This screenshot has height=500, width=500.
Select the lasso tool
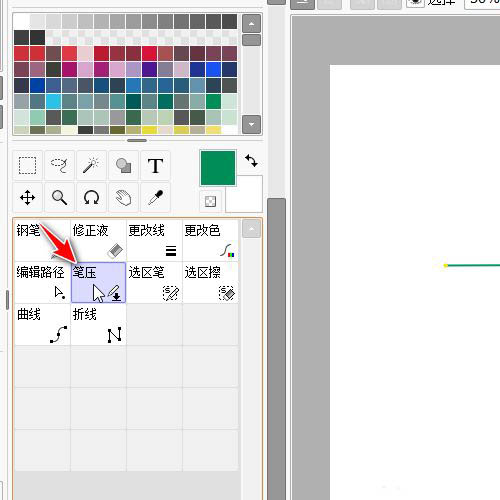(59, 165)
